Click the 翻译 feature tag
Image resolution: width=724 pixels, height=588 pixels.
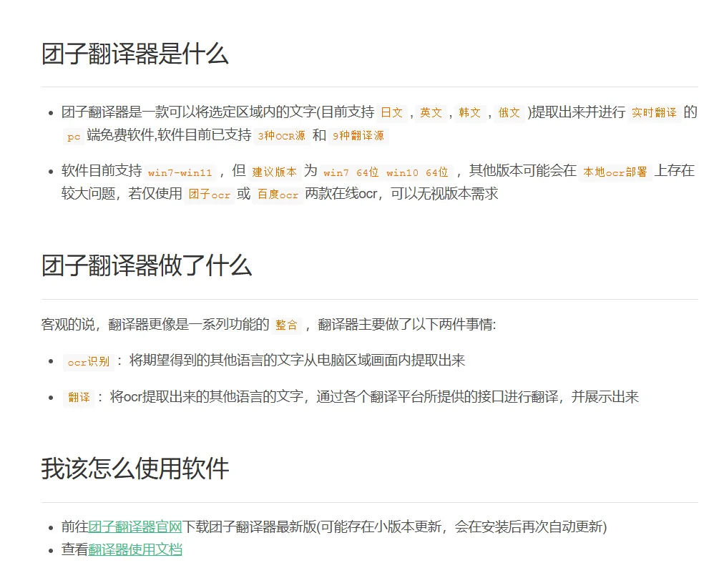click(x=79, y=398)
